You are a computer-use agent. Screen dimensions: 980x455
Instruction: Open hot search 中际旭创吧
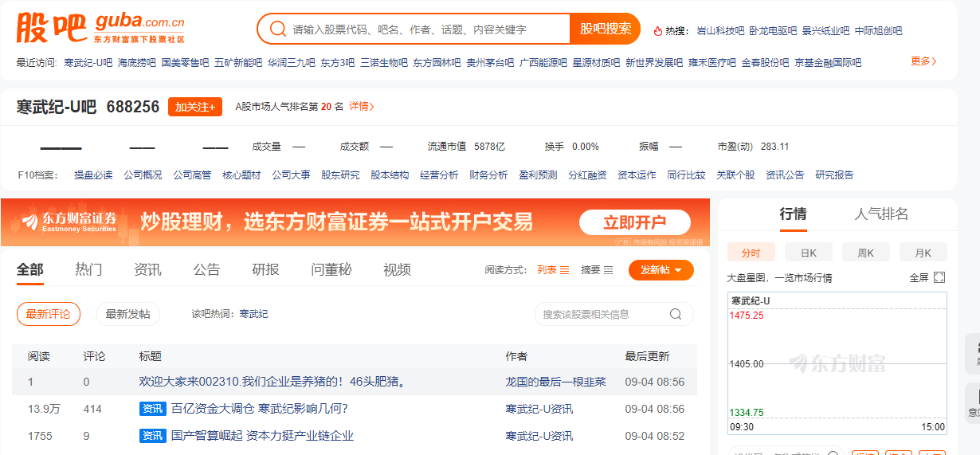click(878, 31)
